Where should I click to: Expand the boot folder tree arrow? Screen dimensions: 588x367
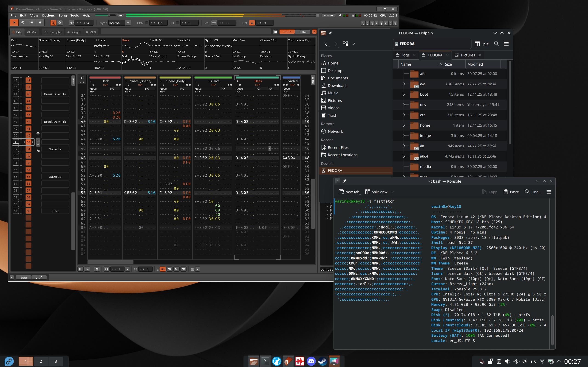point(404,94)
